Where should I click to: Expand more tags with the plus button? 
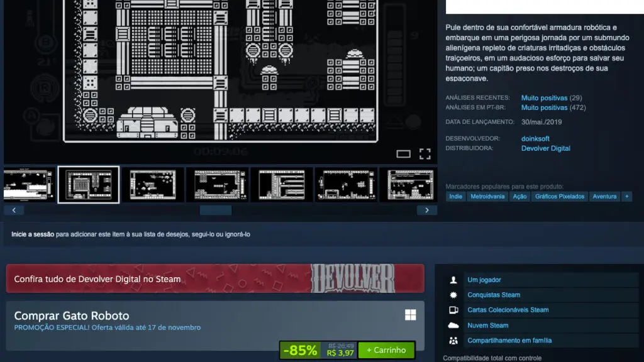coord(626,196)
